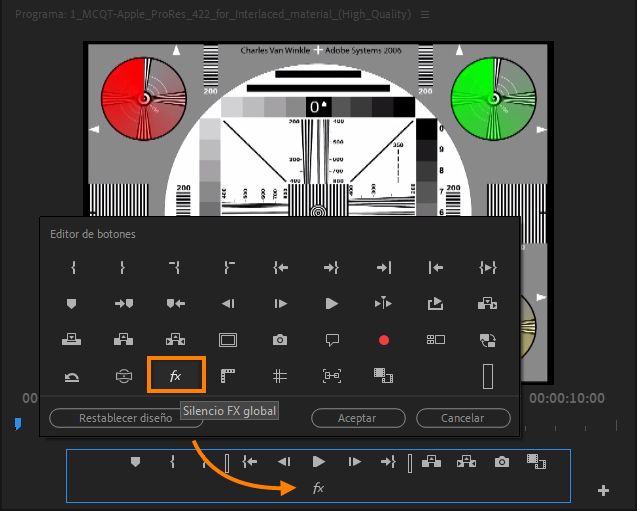The height and width of the screenshot is (511, 637).
Task: Toggle the Show Rulers icon
Action: 228,376
